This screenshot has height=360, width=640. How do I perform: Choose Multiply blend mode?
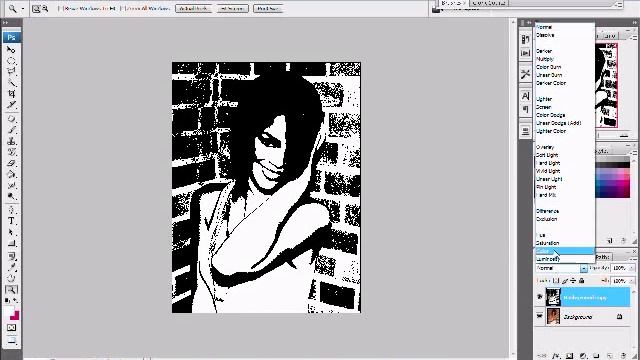565,59
